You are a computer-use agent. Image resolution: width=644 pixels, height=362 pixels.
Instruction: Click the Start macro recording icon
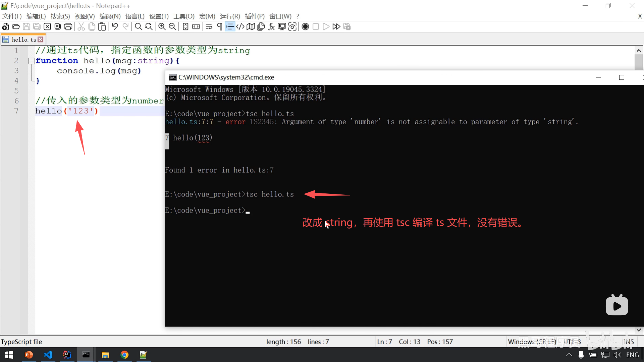305,27
